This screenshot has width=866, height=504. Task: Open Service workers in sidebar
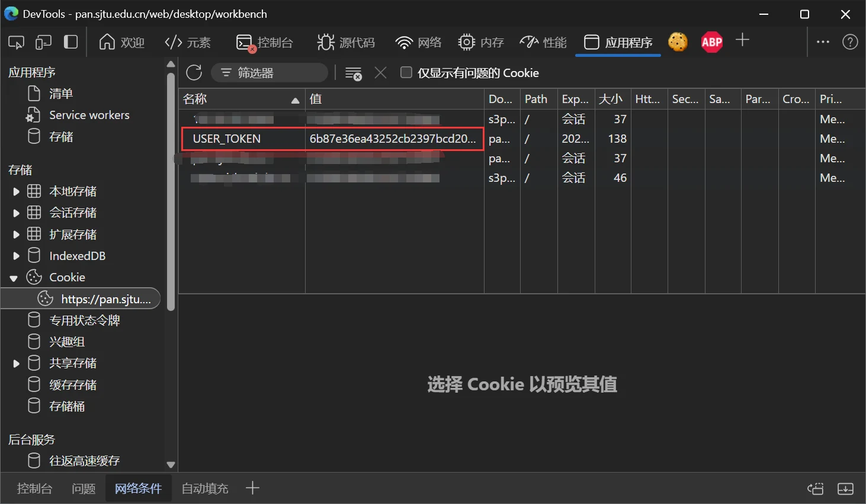click(89, 115)
